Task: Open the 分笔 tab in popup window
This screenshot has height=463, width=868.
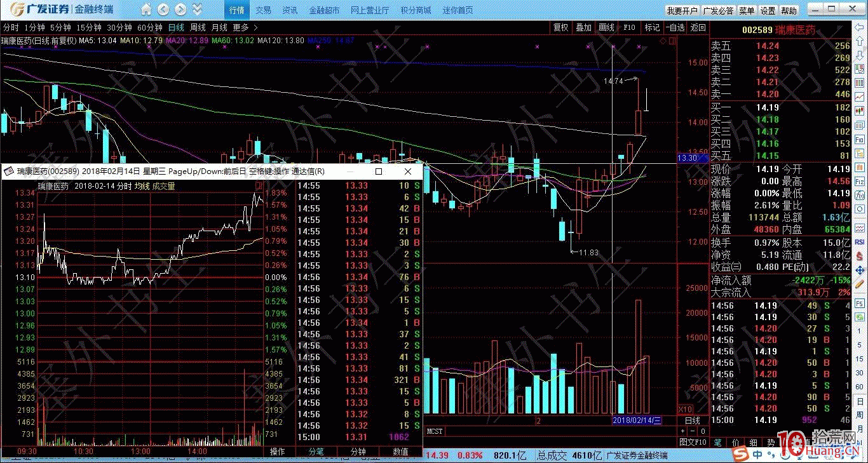Action: [x=316, y=452]
